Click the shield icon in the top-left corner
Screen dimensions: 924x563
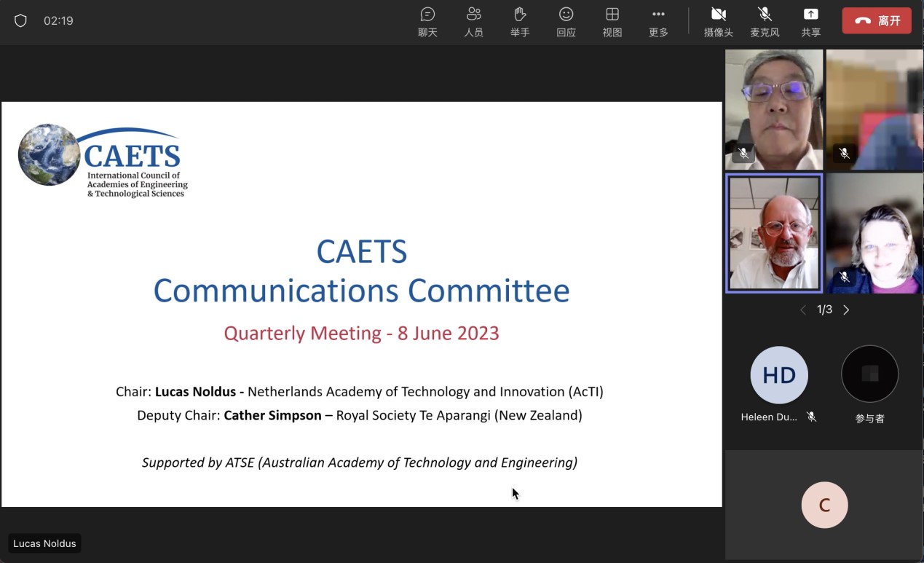[21, 20]
